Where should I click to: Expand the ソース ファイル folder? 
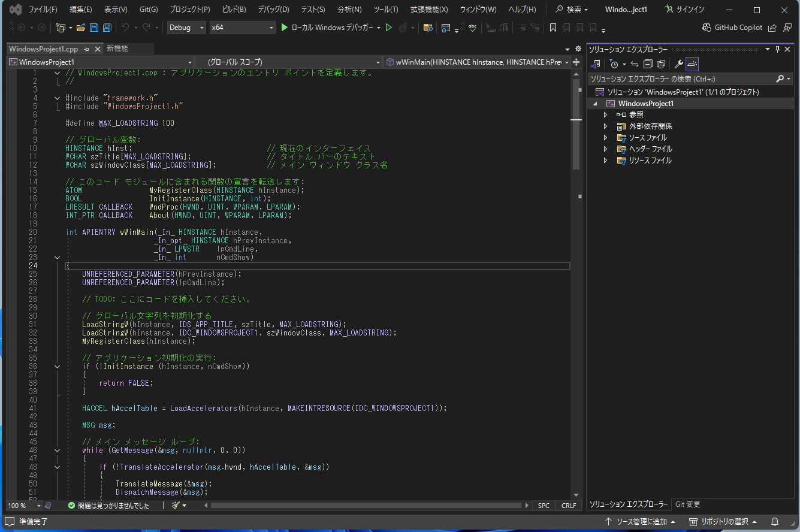coord(605,138)
